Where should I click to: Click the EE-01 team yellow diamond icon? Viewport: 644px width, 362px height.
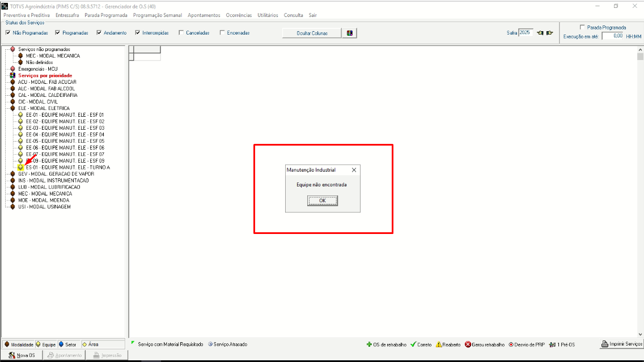(x=20, y=115)
